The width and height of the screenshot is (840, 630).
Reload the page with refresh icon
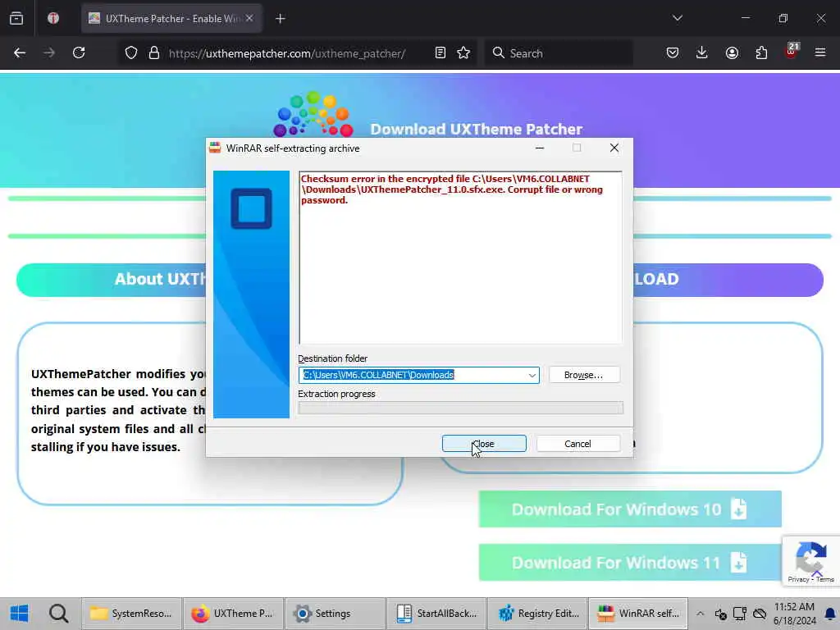(x=79, y=53)
